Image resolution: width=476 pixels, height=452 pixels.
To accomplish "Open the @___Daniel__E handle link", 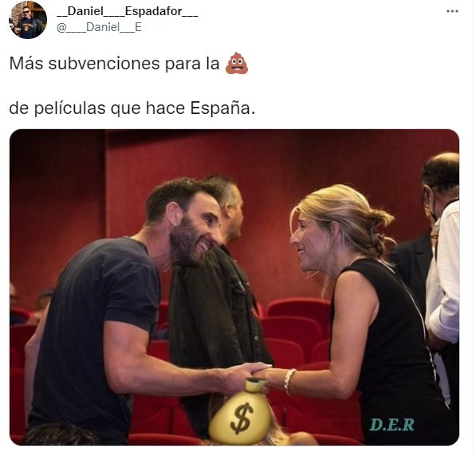I will (x=99, y=27).
